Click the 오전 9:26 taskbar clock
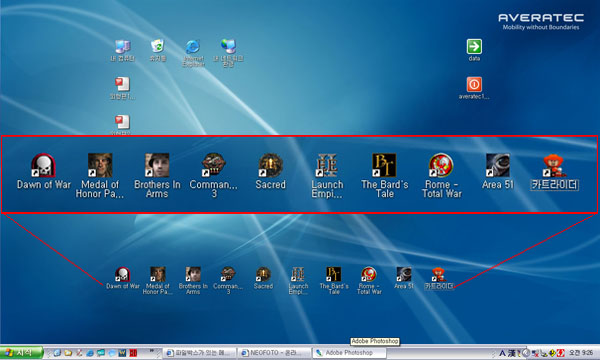Image resolution: width=600 pixels, height=360 pixels. click(x=581, y=353)
